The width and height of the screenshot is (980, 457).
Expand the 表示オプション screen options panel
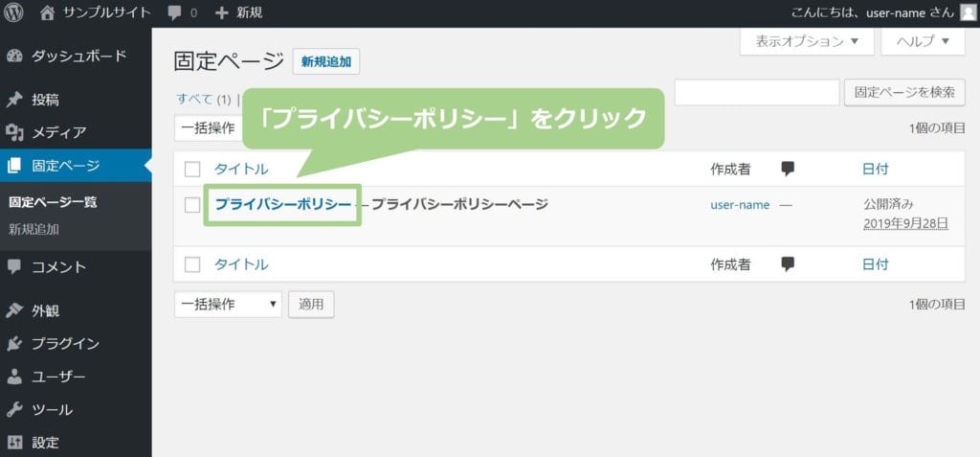807,41
